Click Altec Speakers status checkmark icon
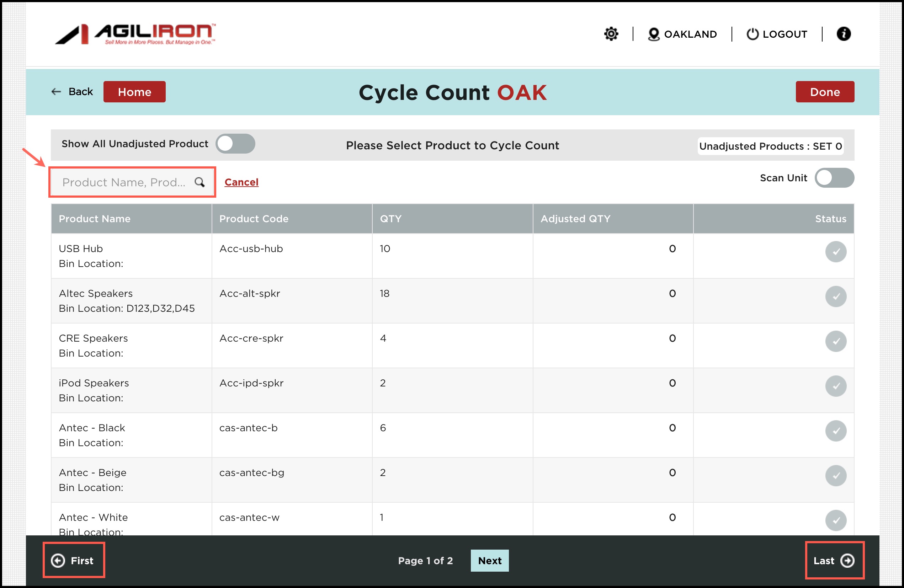The image size is (904, 588). (835, 296)
